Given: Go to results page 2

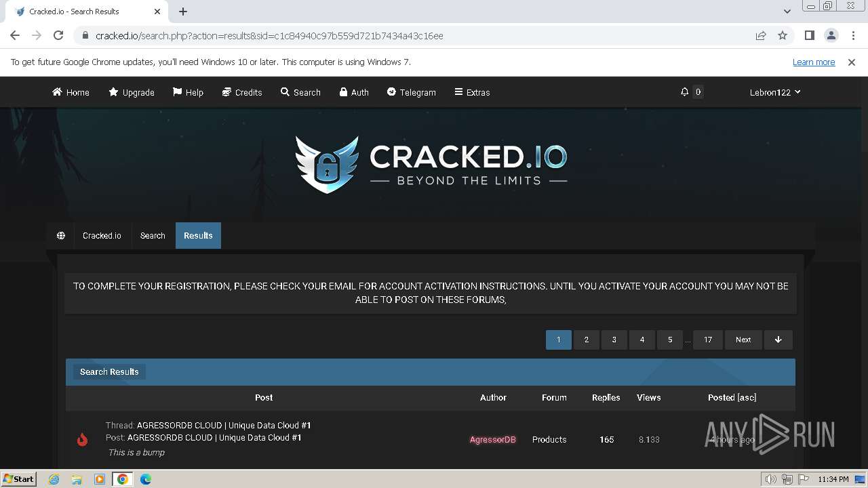Looking at the screenshot, I should pos(587,340).
